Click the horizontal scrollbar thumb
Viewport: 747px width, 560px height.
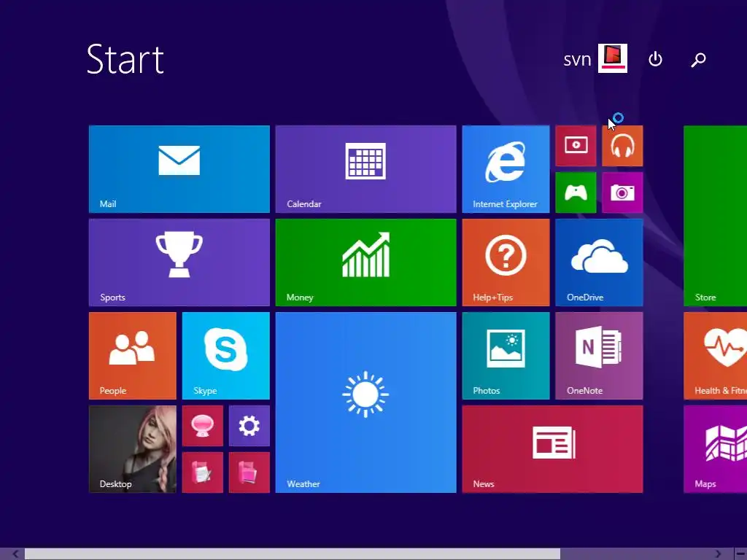(292, 554)
